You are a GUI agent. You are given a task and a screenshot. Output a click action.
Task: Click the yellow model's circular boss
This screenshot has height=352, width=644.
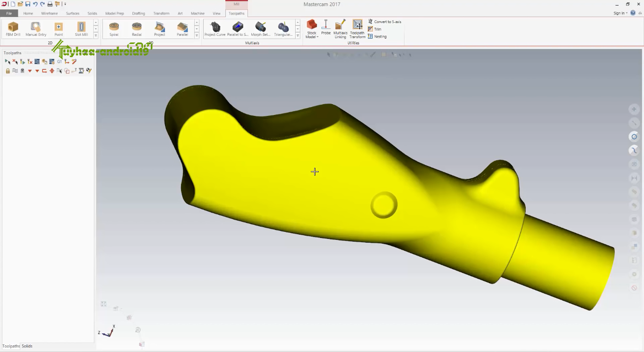[x=384, y=205]
